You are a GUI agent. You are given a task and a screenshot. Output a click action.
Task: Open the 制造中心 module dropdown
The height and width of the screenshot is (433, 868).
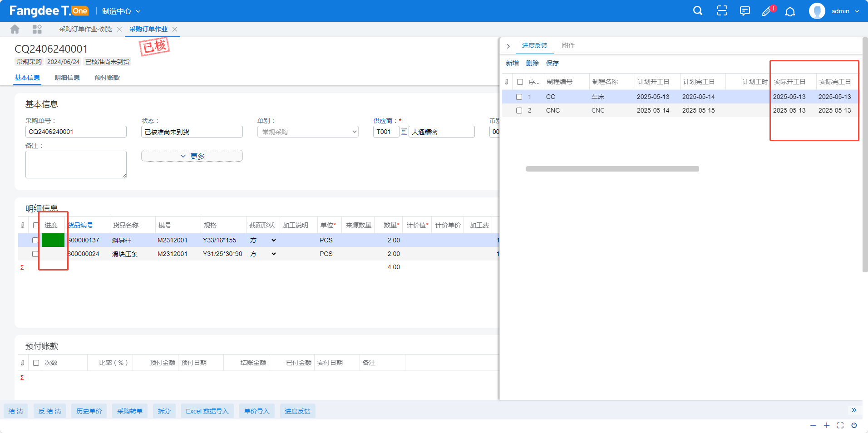(121, 11)
